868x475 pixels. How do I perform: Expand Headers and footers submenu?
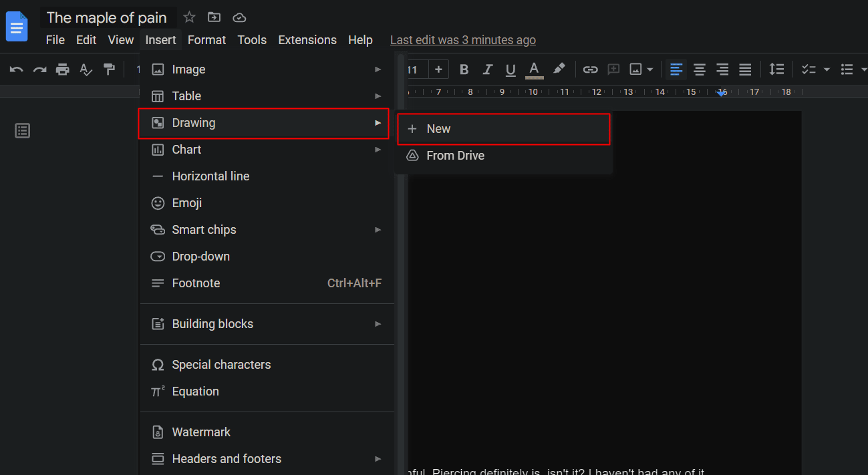pos(267,459)
